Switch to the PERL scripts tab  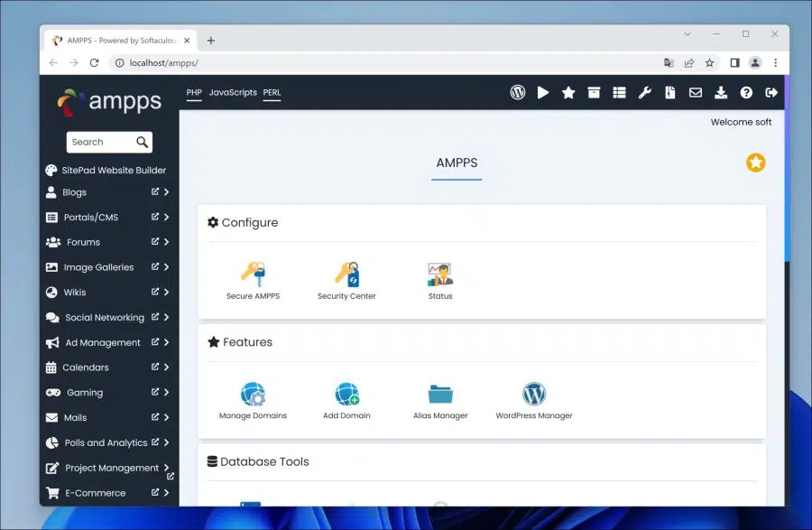pos(272,92)
